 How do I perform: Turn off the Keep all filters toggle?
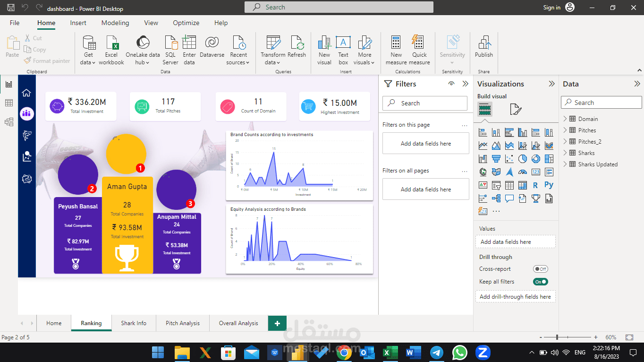click(x=541, y=282)
